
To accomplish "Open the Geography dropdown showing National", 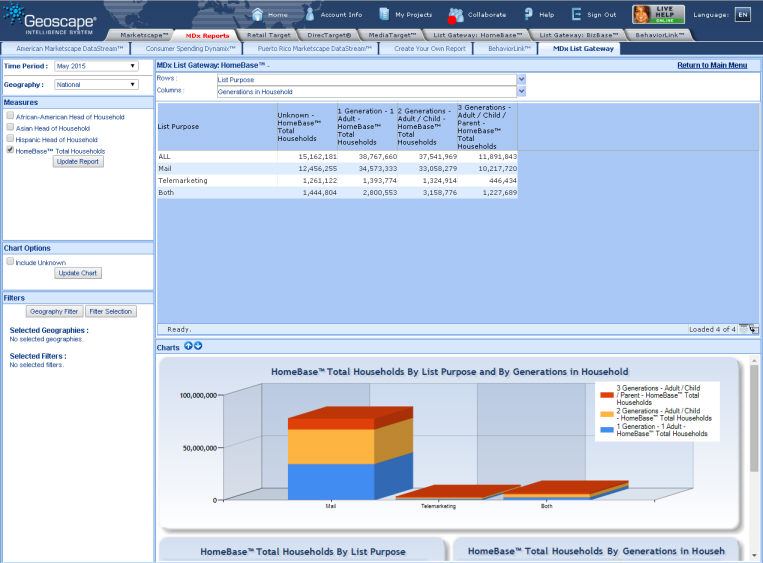I will (x=96, y=84).
